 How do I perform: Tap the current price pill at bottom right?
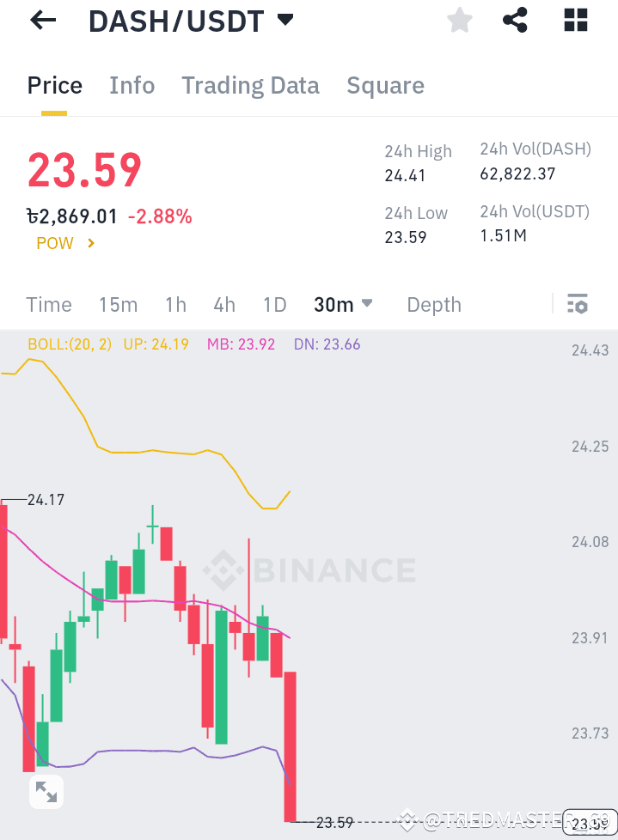click(589, 821)
